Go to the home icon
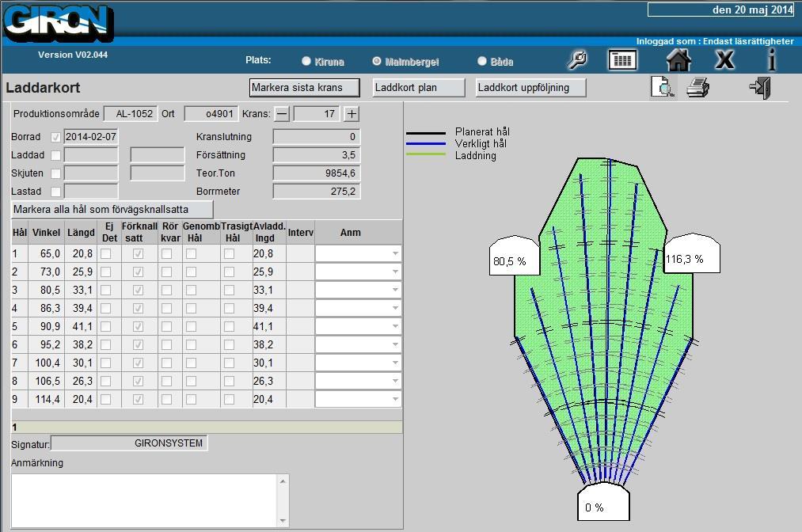This screenshot has width=802, height=532. pos(678,60)
